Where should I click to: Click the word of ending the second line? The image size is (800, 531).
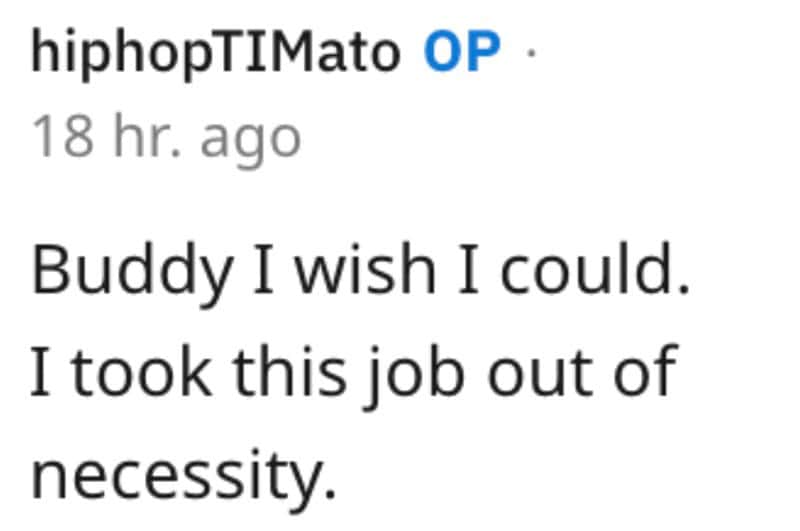pos(645,371)
